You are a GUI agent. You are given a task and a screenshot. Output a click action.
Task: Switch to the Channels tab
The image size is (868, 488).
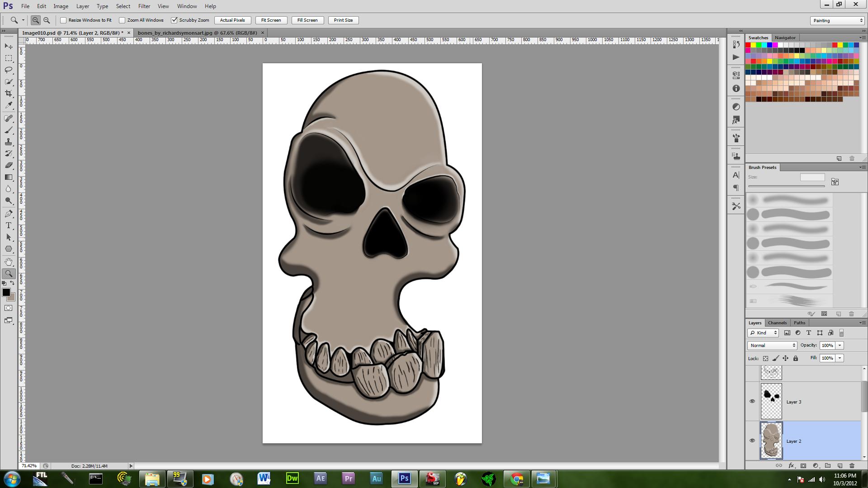(x=777, y=323)
